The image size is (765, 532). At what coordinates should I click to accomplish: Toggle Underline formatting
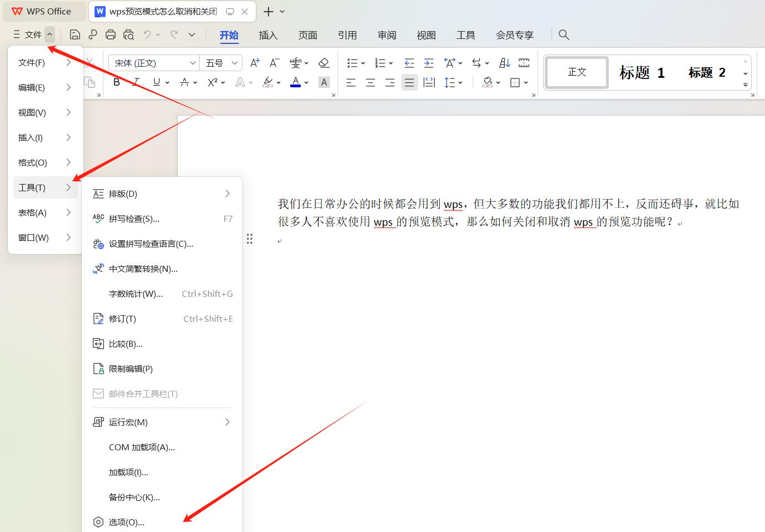[156, 82]
